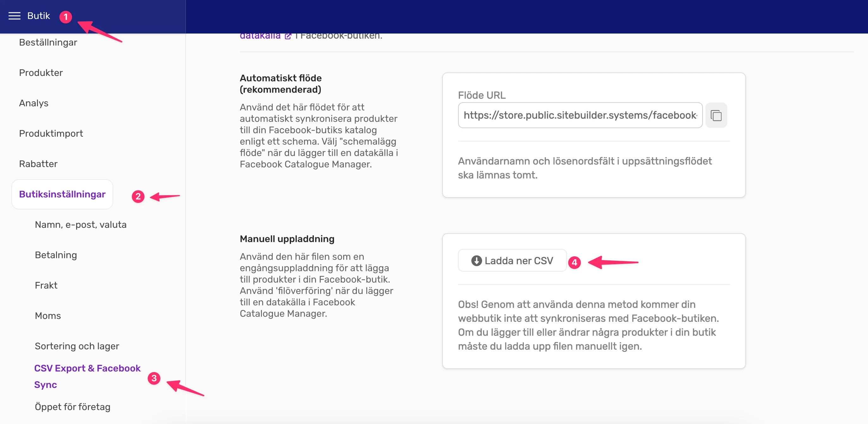Screen dimensions: 868x424
Task: Go to Sortering och lager
Action: coord(77,346)
